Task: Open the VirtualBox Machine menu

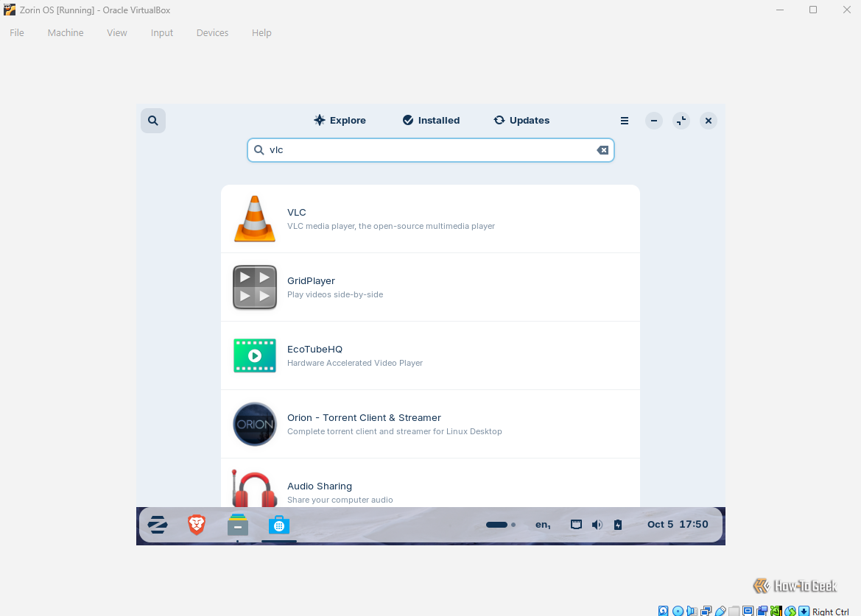Action: click(66, 33)
